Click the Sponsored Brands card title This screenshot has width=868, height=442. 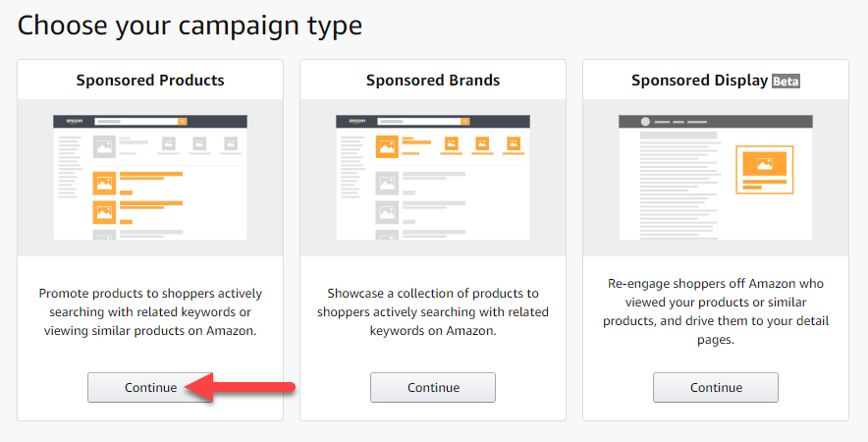click(433, 81)
